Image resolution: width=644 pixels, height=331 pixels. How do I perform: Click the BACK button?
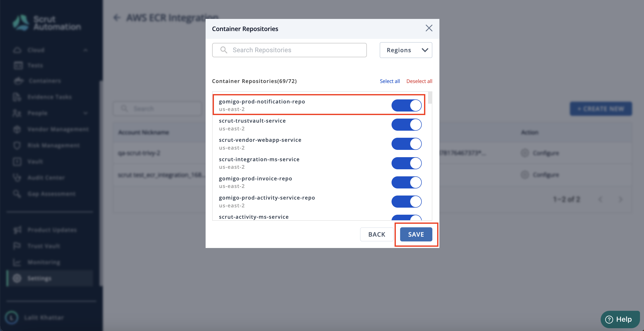coord(377,234)
